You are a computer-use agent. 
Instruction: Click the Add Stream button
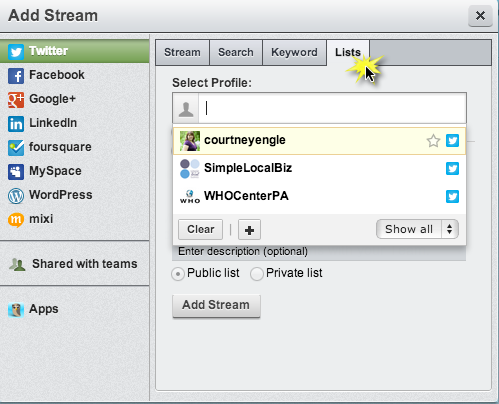tap(216, 306)
